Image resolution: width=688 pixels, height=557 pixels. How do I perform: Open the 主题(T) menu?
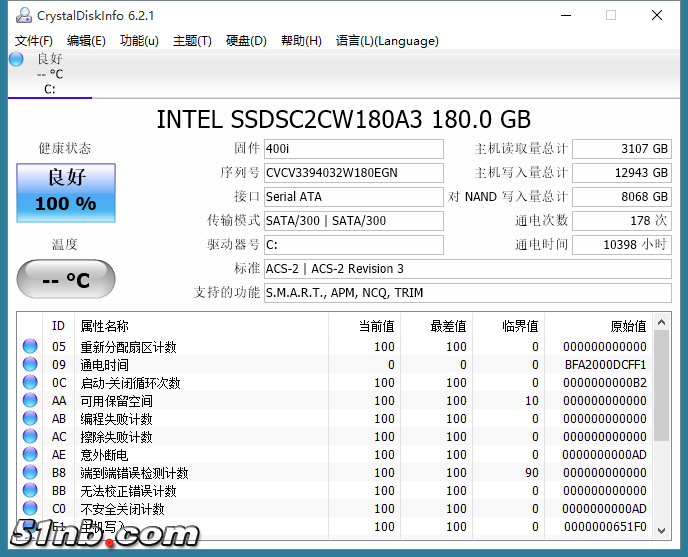click(x=192, y=41)
